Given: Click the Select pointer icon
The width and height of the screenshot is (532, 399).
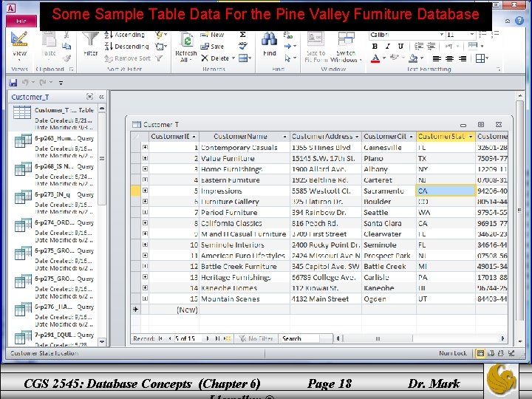Looking at the screenshot, I should tap(288, 58).
